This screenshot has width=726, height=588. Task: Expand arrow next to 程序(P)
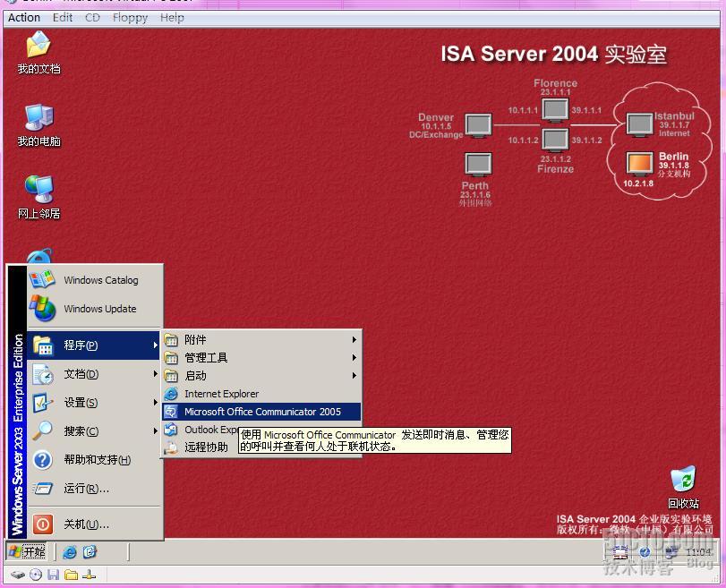pyautogui.click(x=155, y=345)
